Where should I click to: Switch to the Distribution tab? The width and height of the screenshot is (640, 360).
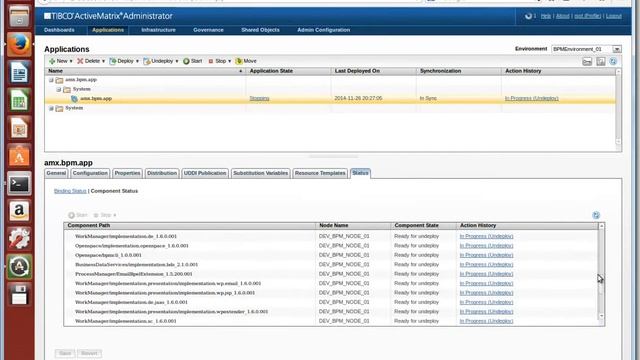(x=162, y=173)
